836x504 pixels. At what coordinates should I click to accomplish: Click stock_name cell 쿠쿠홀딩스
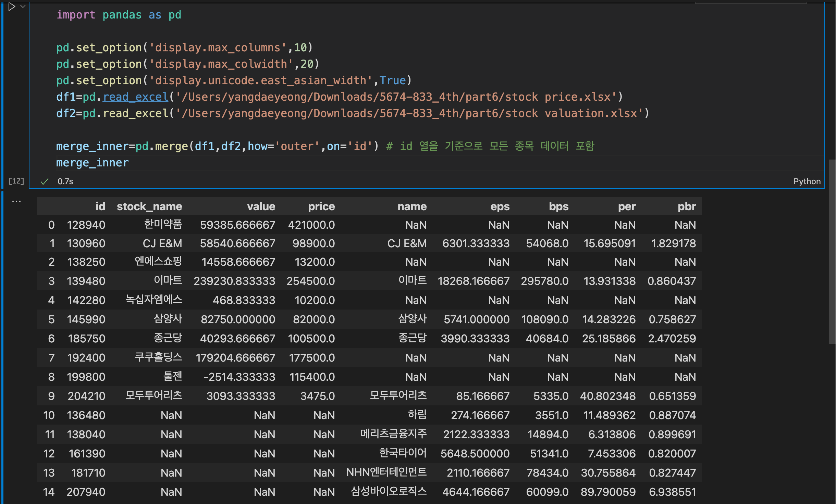click(158, 357)
